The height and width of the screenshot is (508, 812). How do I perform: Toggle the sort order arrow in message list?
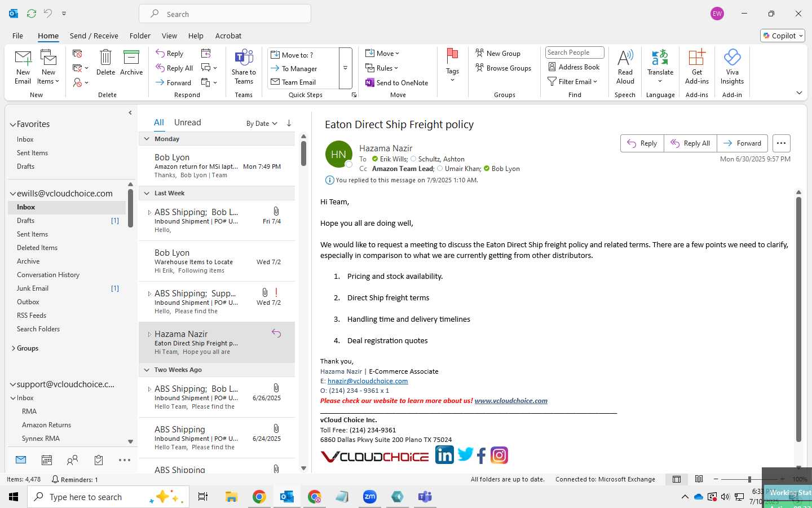(289, 123)
